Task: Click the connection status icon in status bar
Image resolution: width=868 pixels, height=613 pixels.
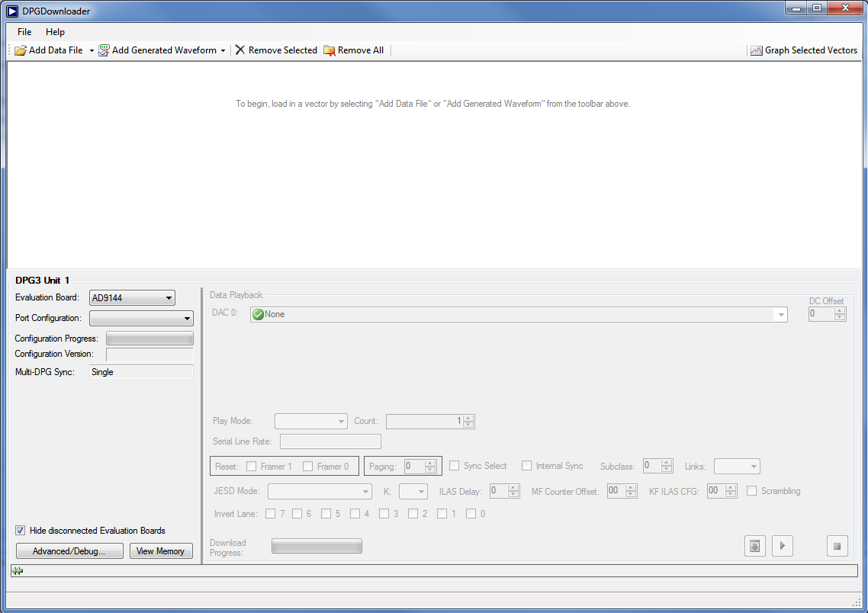Action: pyautogui.click(x=17, y=571)
